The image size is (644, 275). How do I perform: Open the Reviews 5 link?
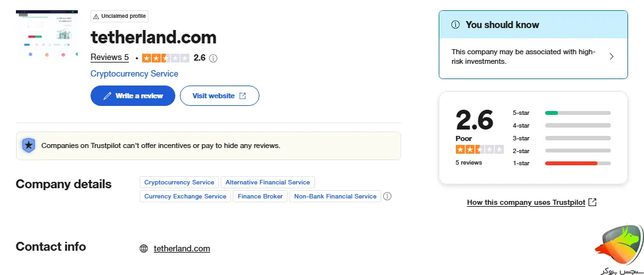click(110, 57)
